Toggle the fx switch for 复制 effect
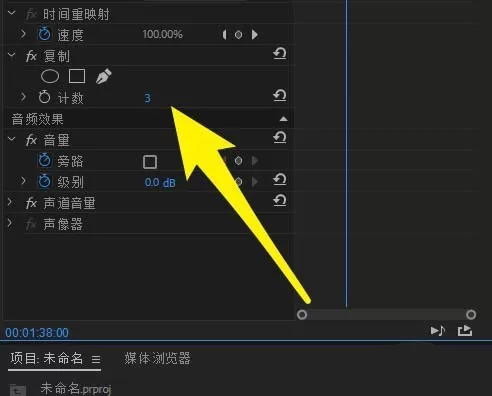Image resolution: width=492 pixels, height=396 pixels. coord(31,56)
